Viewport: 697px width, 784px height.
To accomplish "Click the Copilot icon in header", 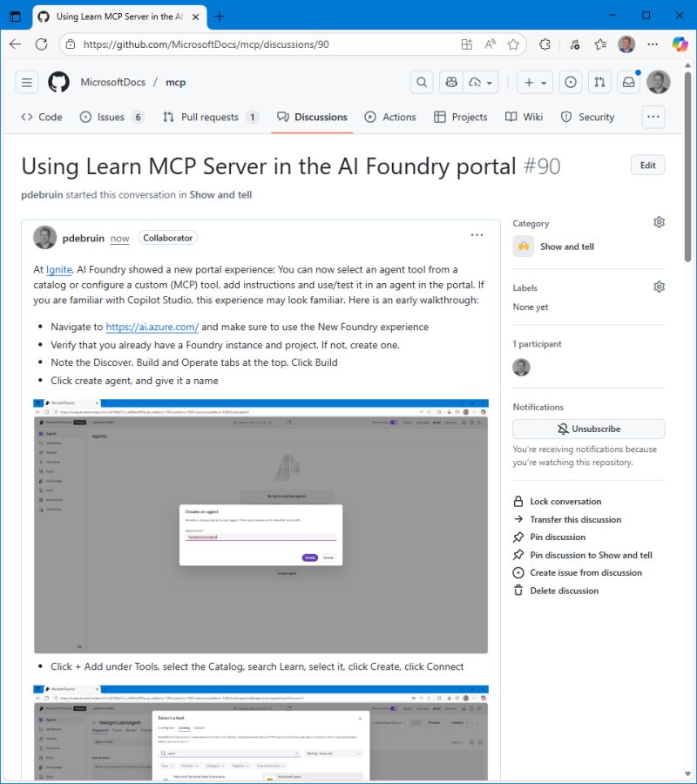I will point(451,82).
